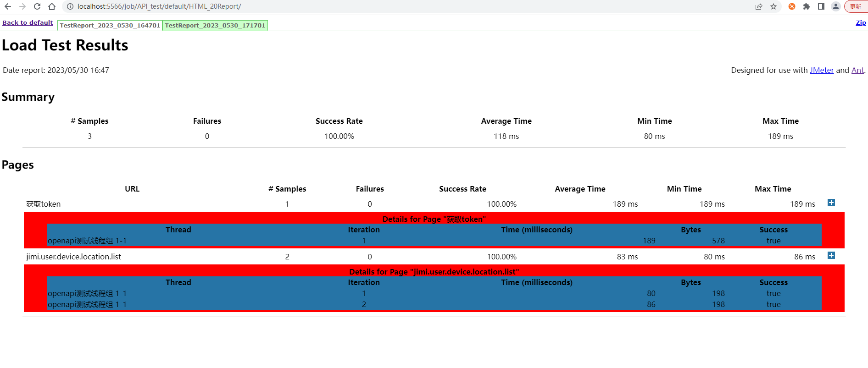Click the share page icon in address bar
868x368 pixels.
click(x=759, y=6)
